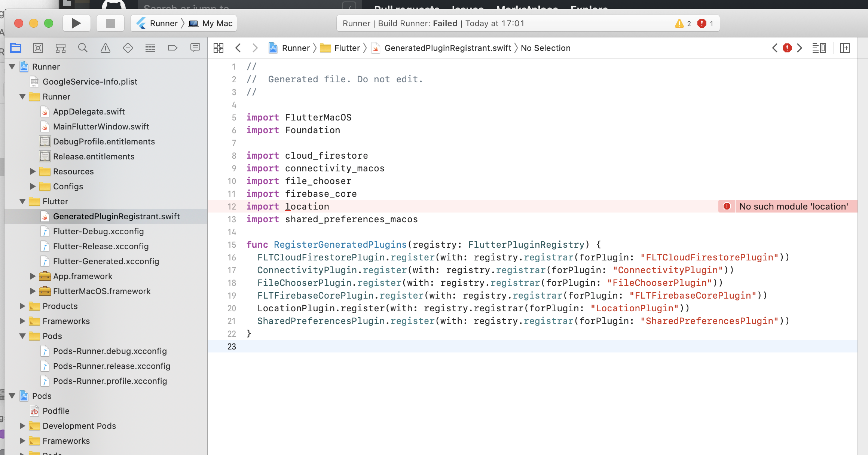Click Flutter folder in the jump bar
The height and width of the screenshot is (455, 868).
[340, 48]
